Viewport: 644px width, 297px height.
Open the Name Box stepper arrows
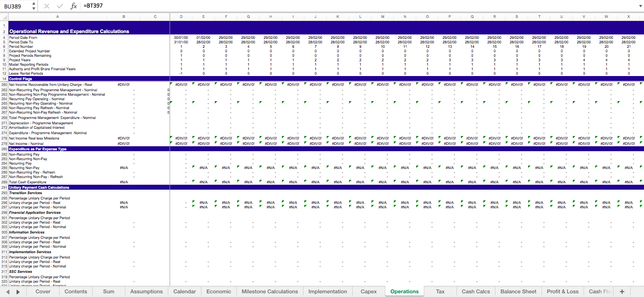[x=34, y=6]
